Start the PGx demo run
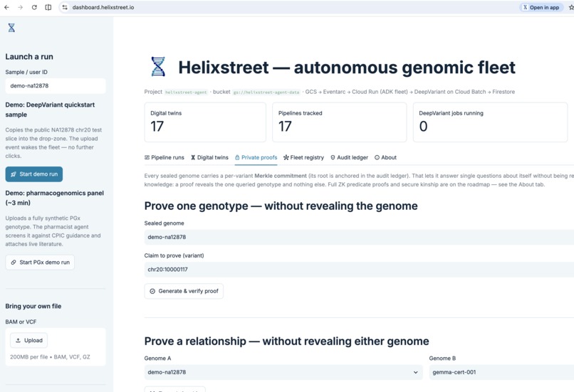Screen dimensions: 574x392 point(40,263)
